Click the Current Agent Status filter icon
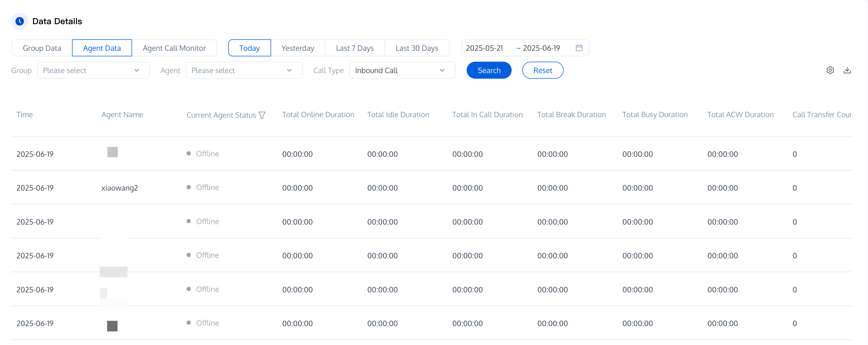This screenshot has height=345, width=868. click(x=262, y=115)
